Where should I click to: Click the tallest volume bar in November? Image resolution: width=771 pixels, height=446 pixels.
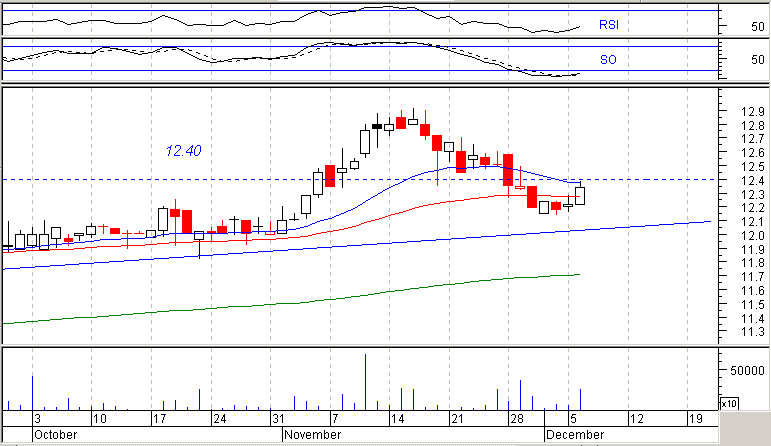(365, 382)
